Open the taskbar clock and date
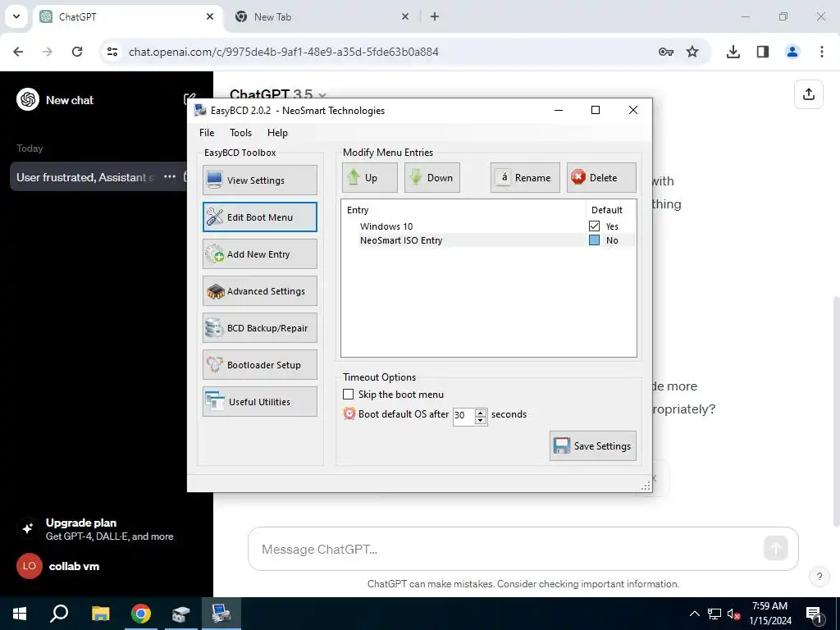 [x=769, y=614]
